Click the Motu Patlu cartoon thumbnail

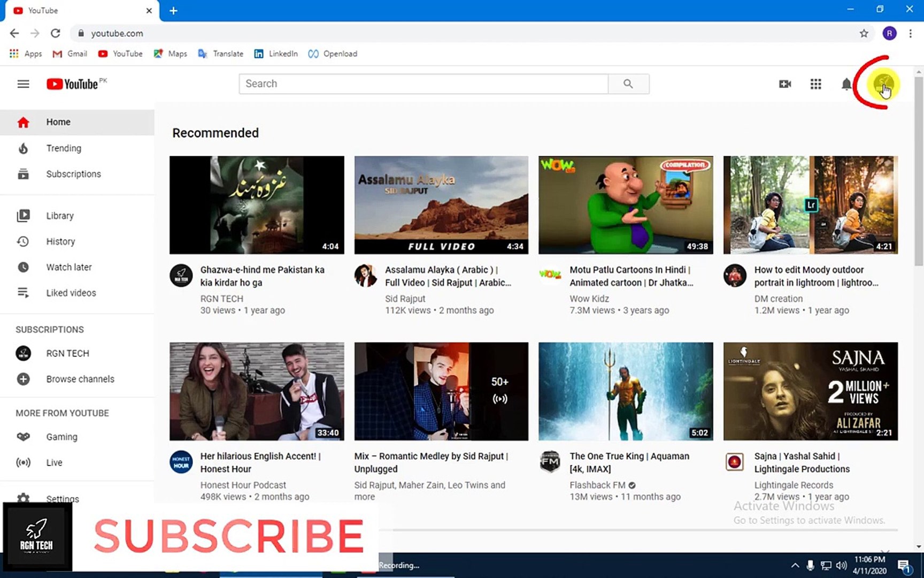[625, 204]
